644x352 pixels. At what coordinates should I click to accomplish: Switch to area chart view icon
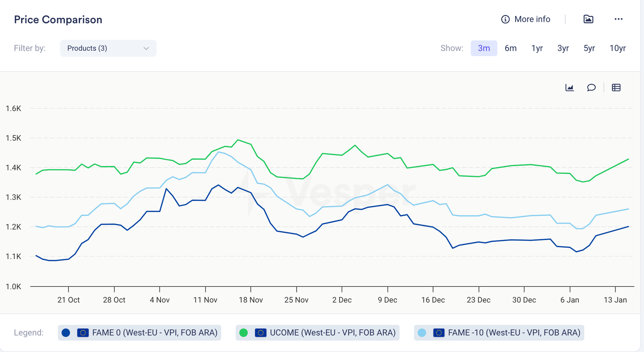569,88
